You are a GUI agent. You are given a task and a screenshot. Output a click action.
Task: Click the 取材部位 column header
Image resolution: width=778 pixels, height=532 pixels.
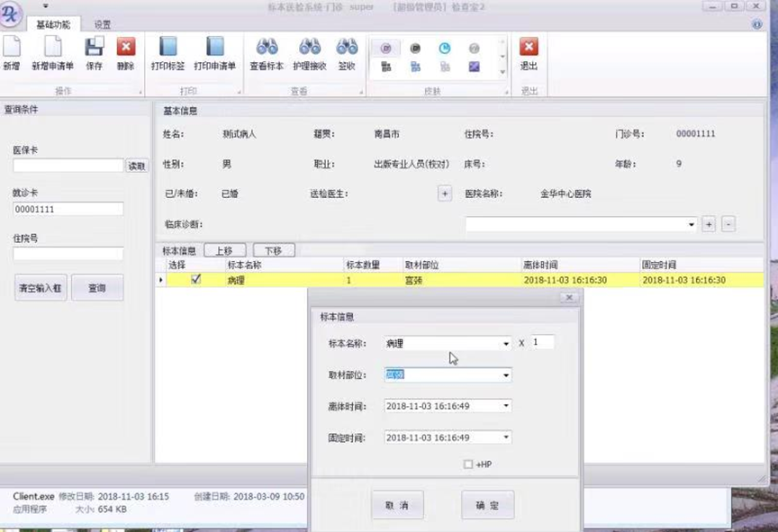click(461, 265)
